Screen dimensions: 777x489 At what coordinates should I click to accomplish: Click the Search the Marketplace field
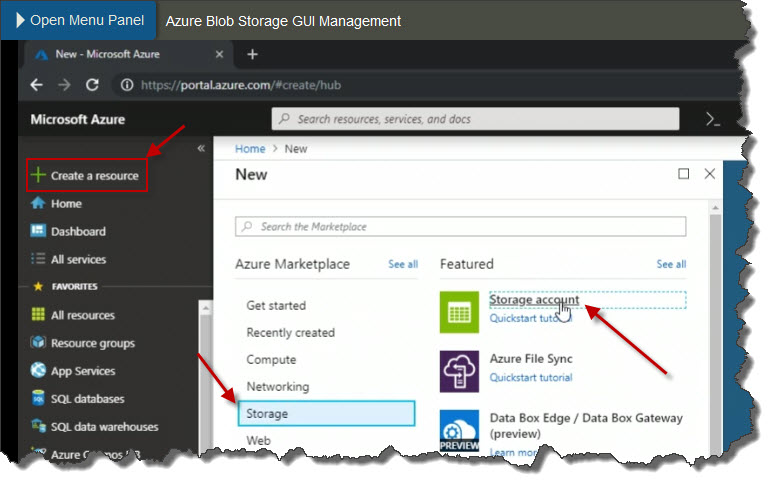coord(460,227)
